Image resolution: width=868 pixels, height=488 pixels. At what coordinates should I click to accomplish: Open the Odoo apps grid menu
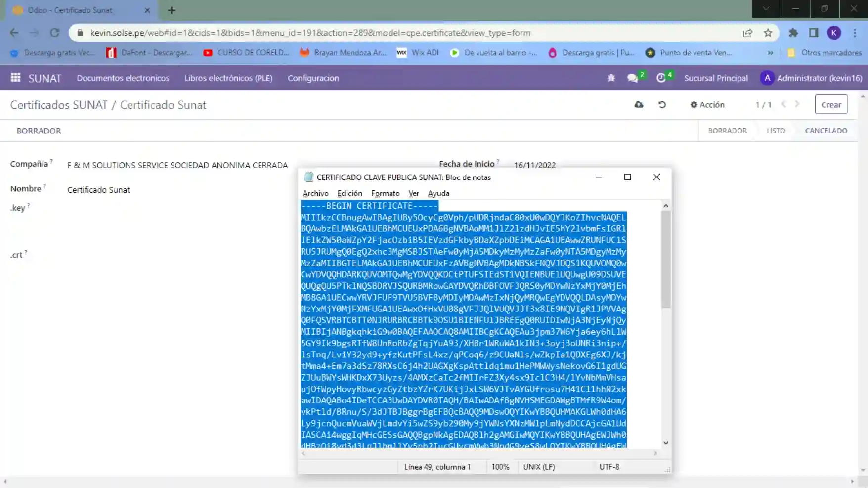coord(15,78)
